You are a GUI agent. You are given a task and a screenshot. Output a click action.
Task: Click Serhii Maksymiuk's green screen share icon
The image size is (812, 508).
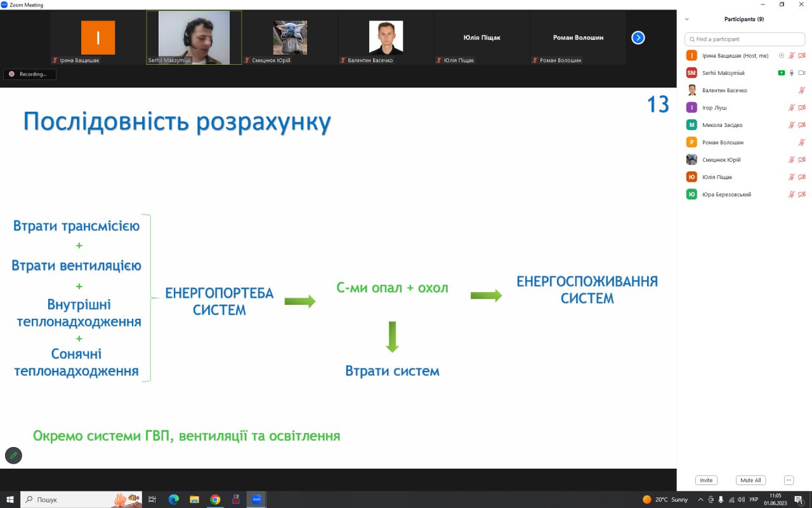782,73
